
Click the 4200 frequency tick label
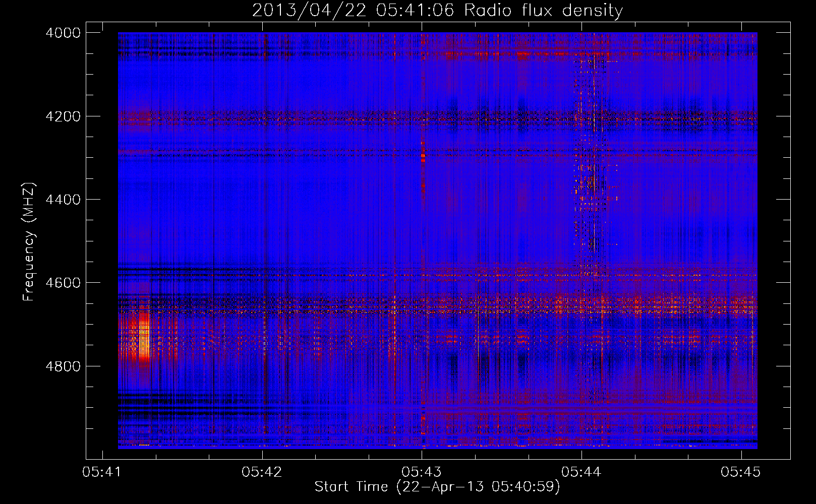point(63,116)
